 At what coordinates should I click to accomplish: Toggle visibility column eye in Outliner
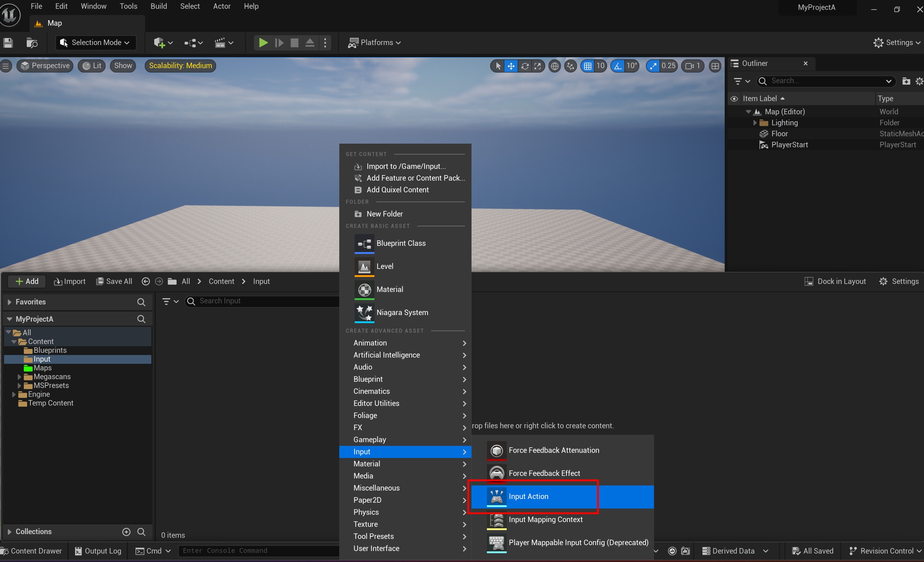(x=734, y=99)
